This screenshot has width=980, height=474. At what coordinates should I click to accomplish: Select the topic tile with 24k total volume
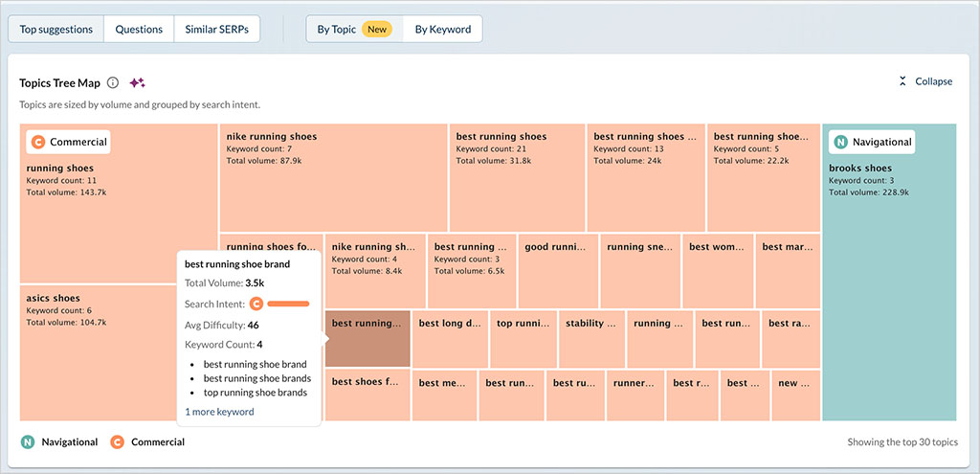[x=646, y=177]
